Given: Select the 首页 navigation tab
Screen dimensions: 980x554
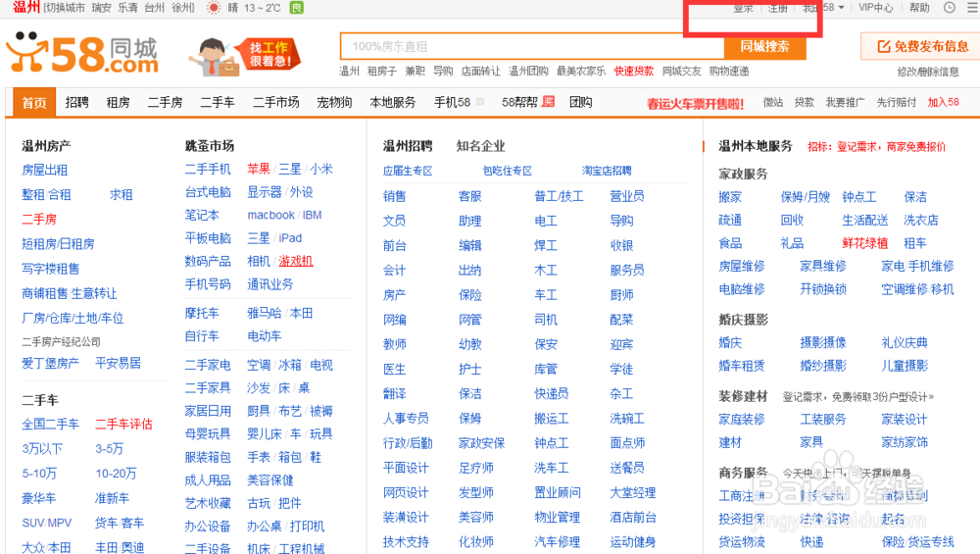Looking at the screenshot, I should click(34, 103).
